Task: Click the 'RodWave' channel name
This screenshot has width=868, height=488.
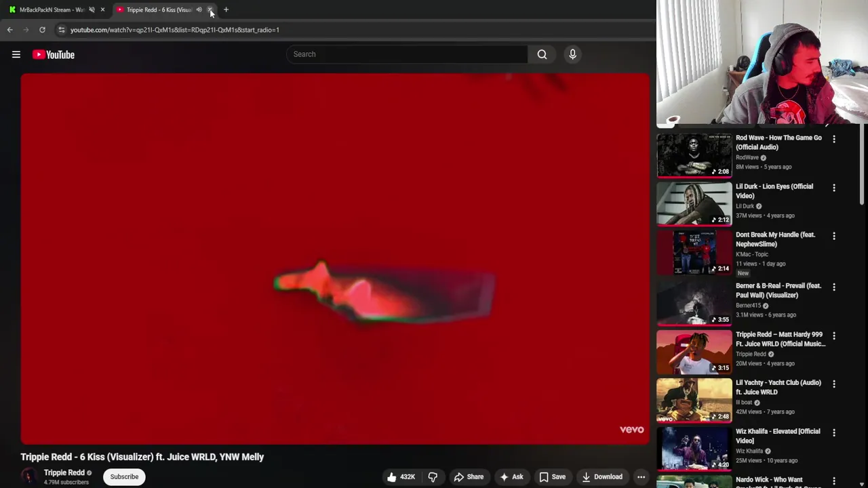Action: [747, 157]
